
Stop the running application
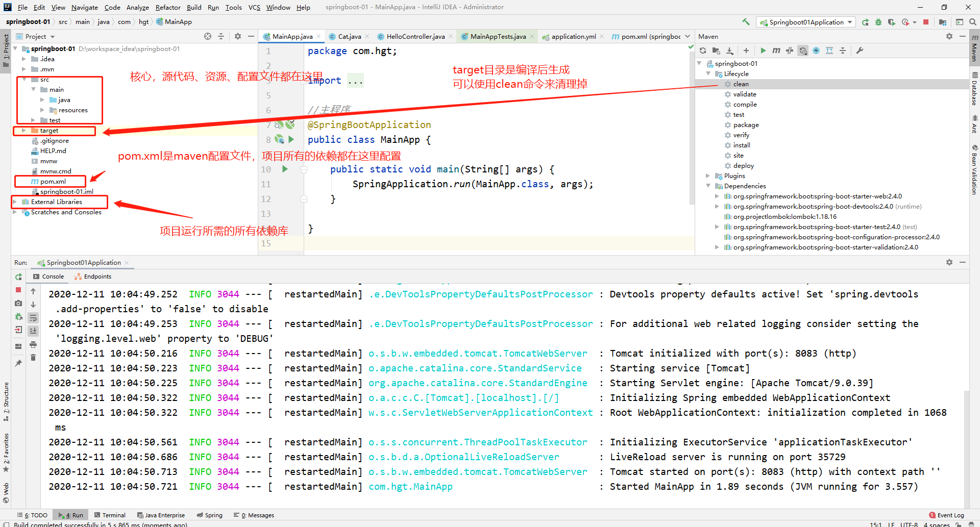(x=18, y=290)
